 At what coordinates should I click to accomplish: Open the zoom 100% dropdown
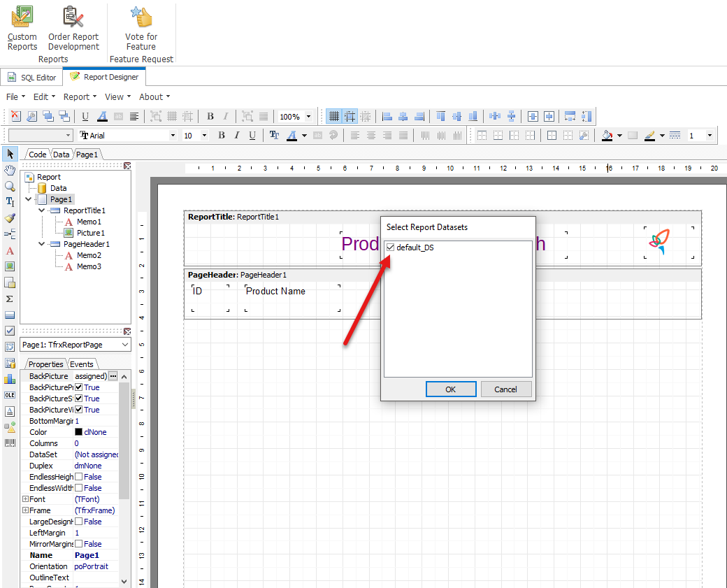pyautogui.click(x=309, y=117)
